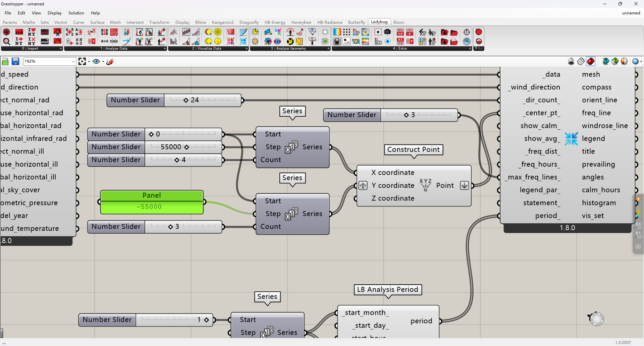
Task: Click the Import EPW component icon
Action: [x=19, y=32]
